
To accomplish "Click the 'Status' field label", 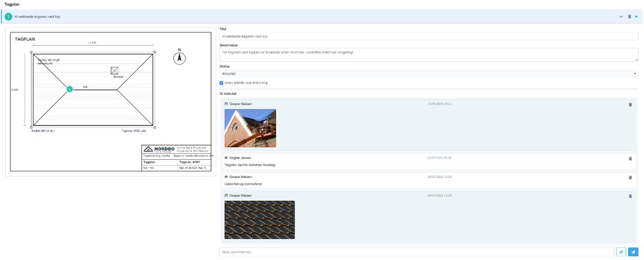I will coord(225,66).
